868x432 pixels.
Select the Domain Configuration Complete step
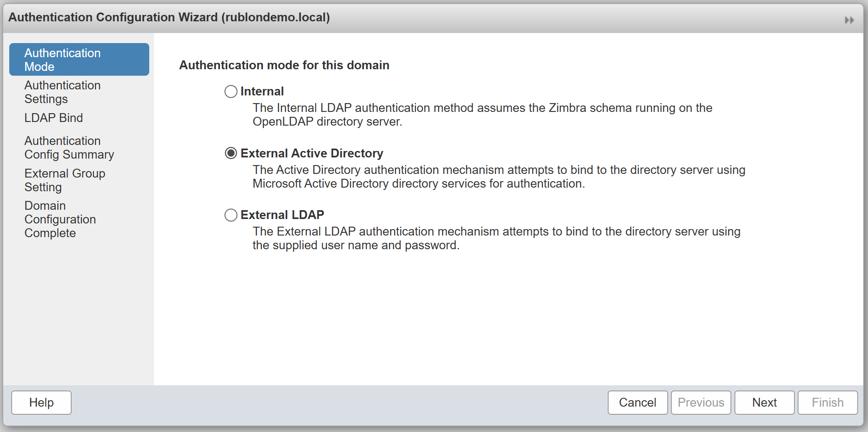pos(60,219)
